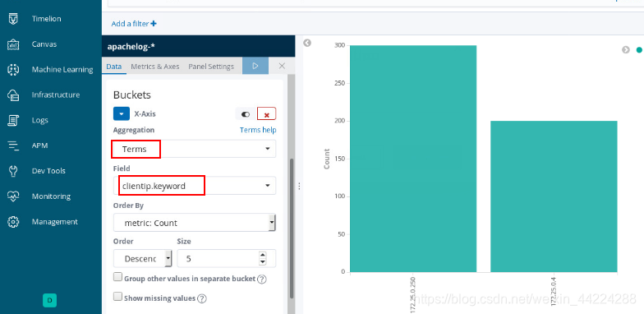Check Group other values in separate bucket

[x=118, y=277]
